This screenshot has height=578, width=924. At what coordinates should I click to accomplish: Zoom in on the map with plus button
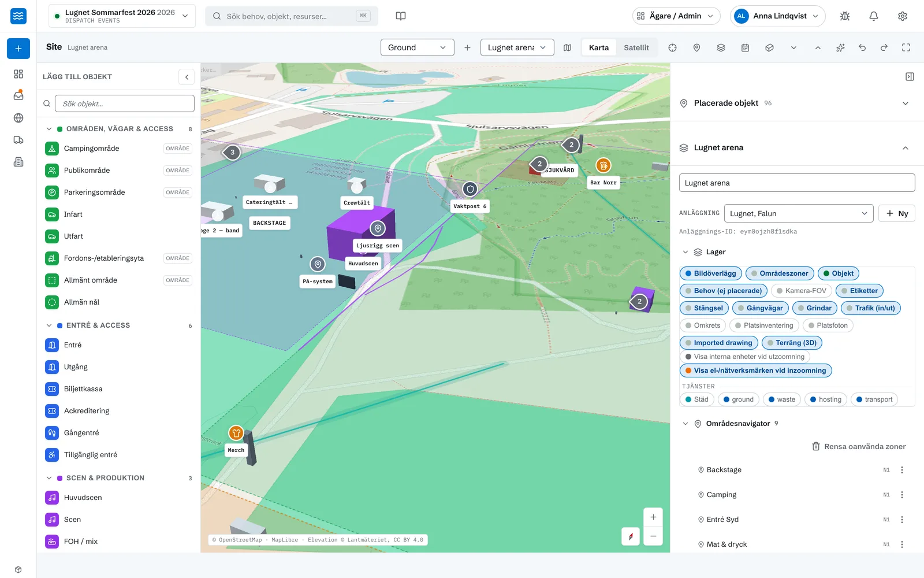pyautogui.click(x=653, y=517)
